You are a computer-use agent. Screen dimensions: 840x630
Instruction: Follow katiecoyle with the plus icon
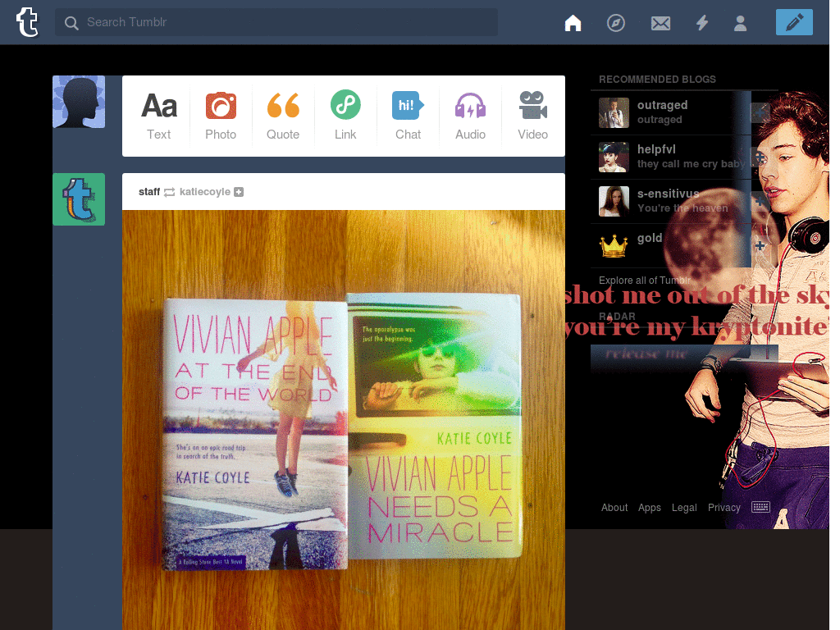(x=239, y=192)
